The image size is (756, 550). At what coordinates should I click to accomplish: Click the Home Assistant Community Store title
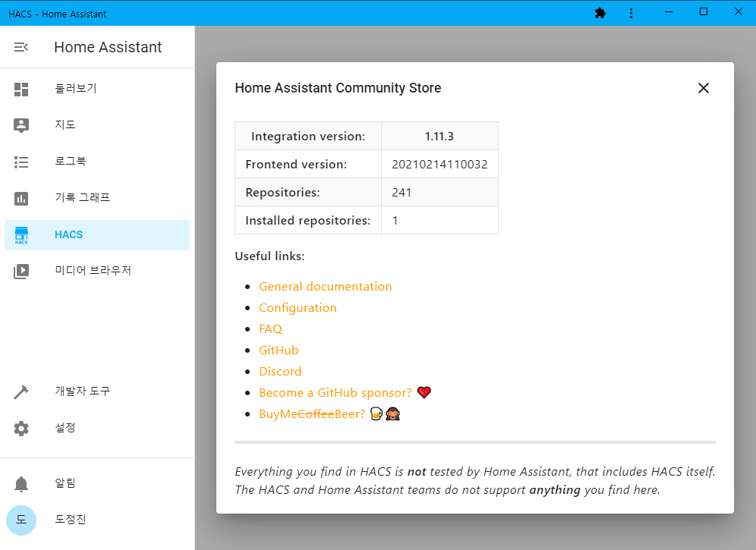[x=338, y=88]
